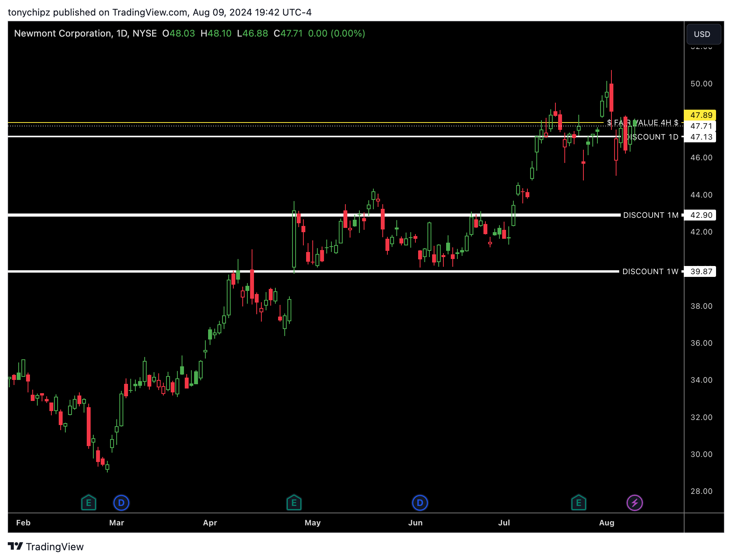Click the 32.00 price axis label
Screen dimensions: 732x560
click(x=701, y=417)
